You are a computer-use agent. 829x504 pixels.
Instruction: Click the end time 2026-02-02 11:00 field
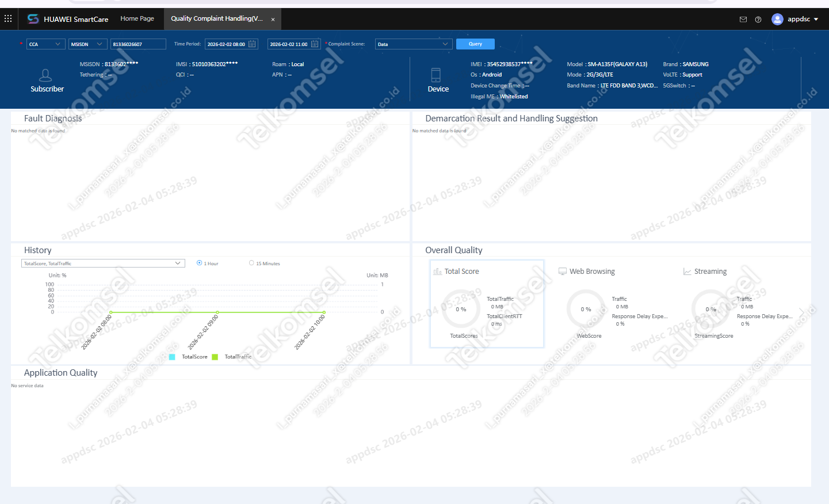tap(294, 44)
